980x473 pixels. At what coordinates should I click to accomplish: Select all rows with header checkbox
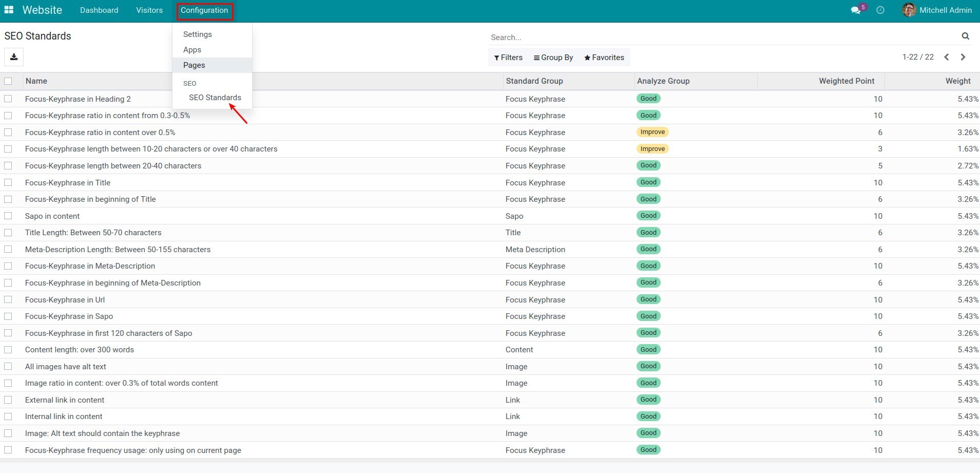pos(8,81)
